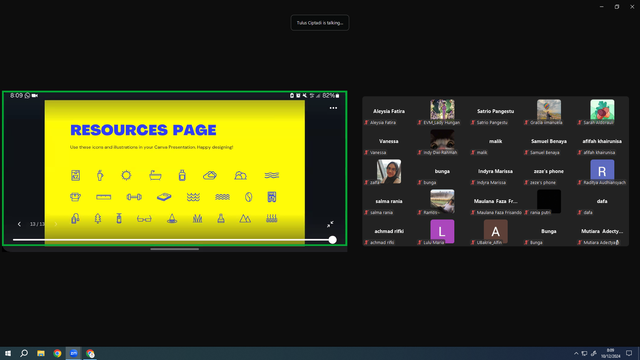Image resolution: width=640 pixels, height=360 pixels.
Task: Open the Windows notification center icon
Action: point(629,353)
